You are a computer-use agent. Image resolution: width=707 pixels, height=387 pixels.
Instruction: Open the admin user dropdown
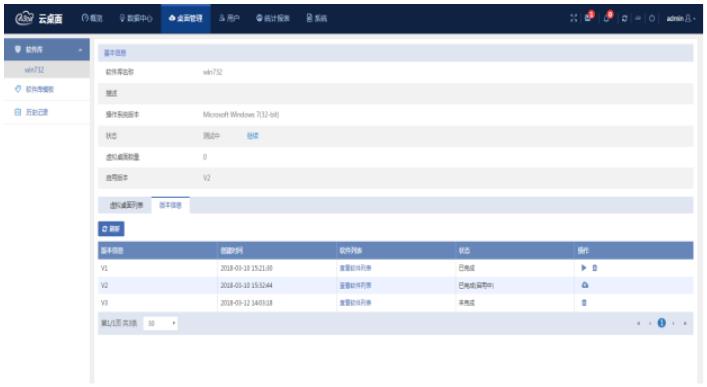(x=681, y=18)
